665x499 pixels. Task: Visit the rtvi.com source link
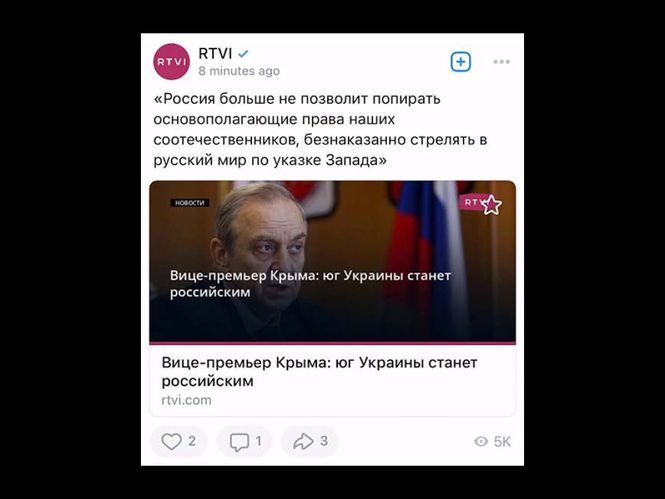click(x=186, y=400)
